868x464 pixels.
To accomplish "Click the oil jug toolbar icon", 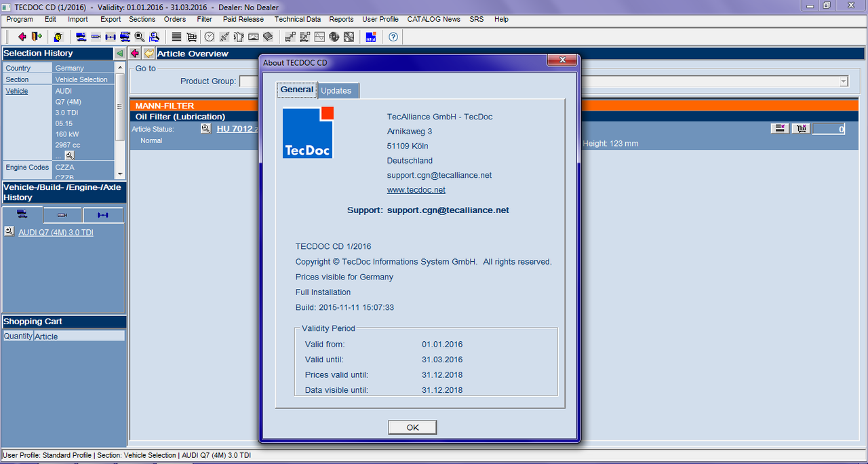I will point(239,37).
